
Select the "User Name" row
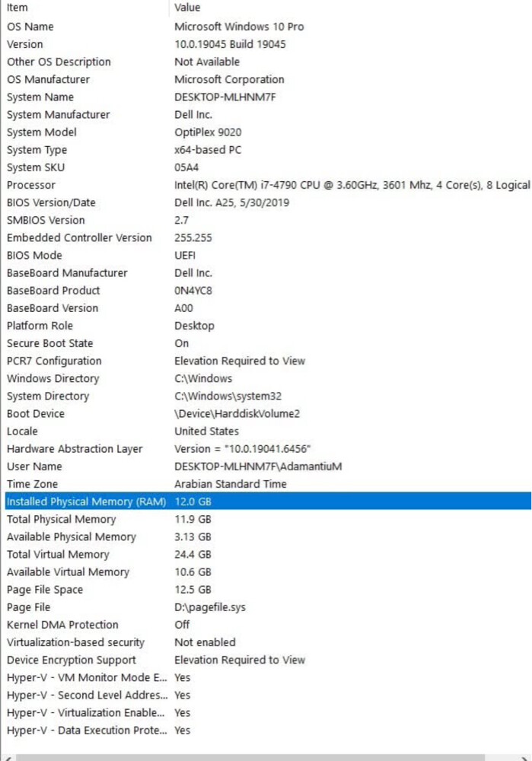268,466
